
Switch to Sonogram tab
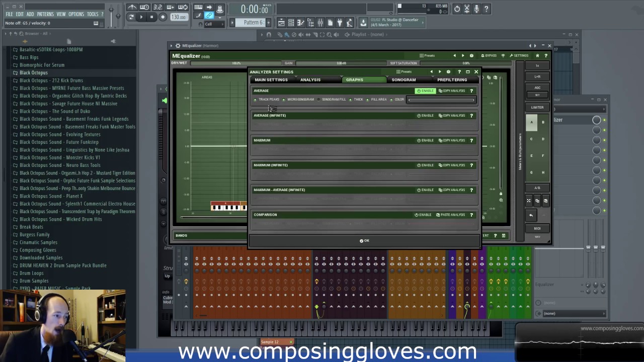[x=404, y=80]
